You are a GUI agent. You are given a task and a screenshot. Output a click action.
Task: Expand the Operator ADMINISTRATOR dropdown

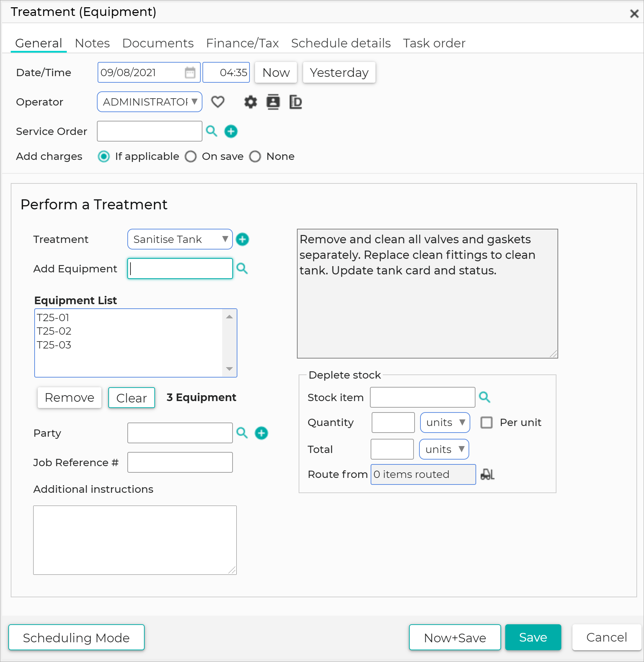click(x=149, y=102)
